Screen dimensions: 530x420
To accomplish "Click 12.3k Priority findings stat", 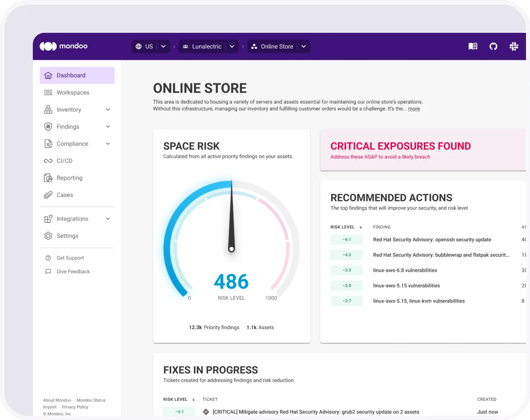I will click(x=214, y=327).
